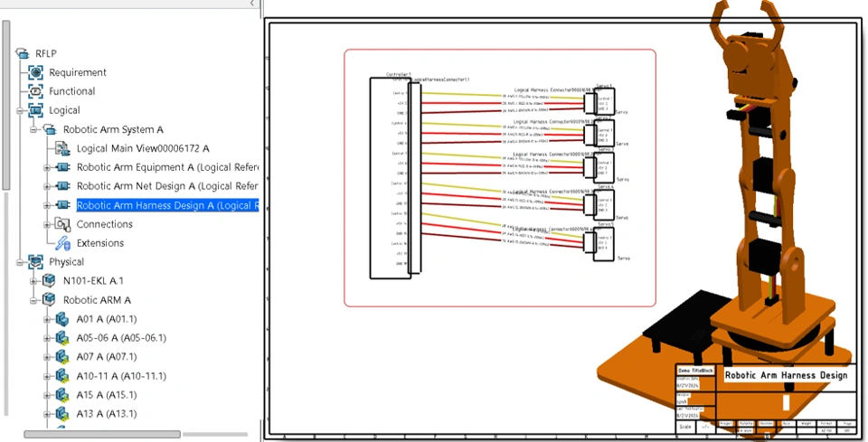The image size is (868, 442).
Task: Click the Robotic Arm System A icon
Action: coord(49,129)
